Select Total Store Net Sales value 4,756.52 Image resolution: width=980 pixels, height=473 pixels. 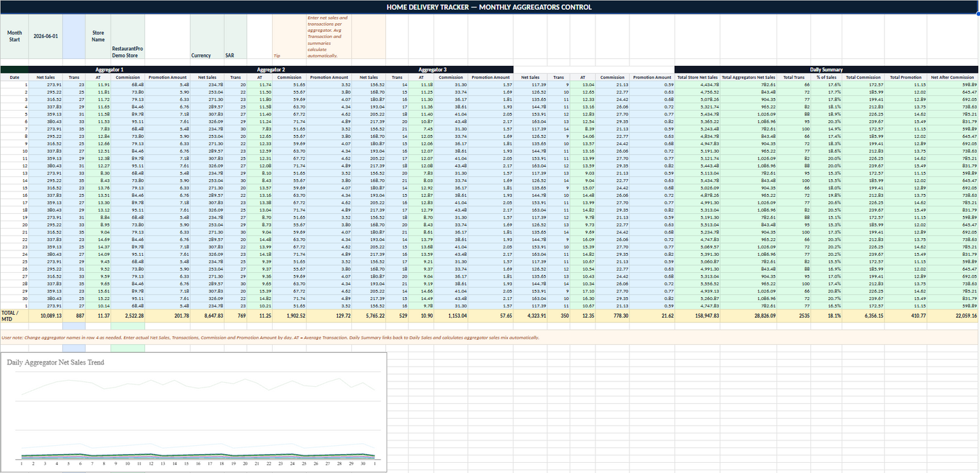[697, 92]
